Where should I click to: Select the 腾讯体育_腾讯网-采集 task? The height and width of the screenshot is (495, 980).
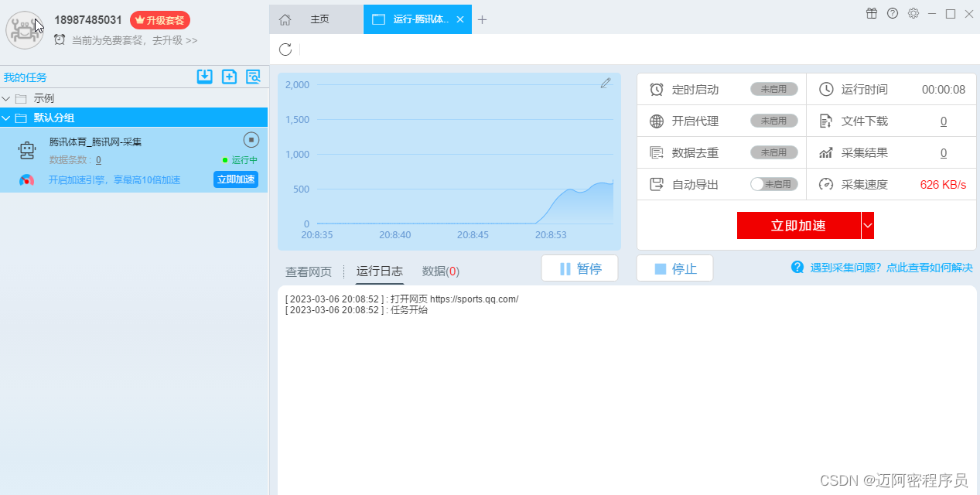95,142
